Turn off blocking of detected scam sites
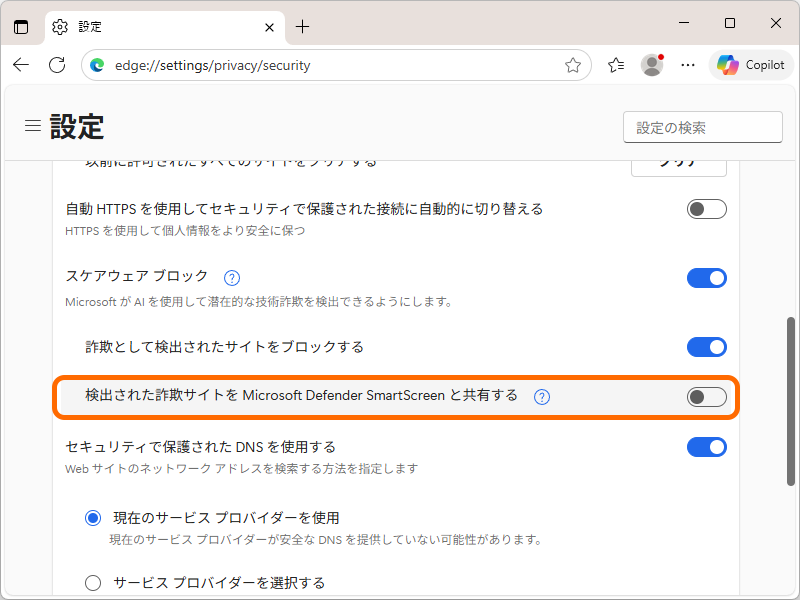The image size is (800, 600). point(706,347)
